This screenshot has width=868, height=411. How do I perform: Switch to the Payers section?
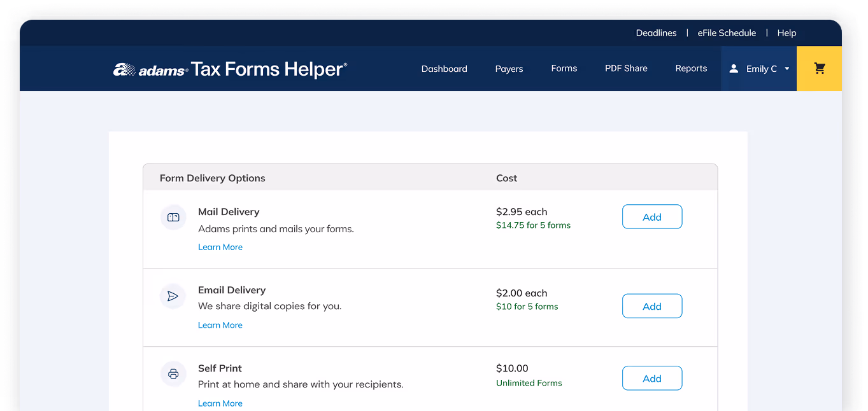[509, 68]
